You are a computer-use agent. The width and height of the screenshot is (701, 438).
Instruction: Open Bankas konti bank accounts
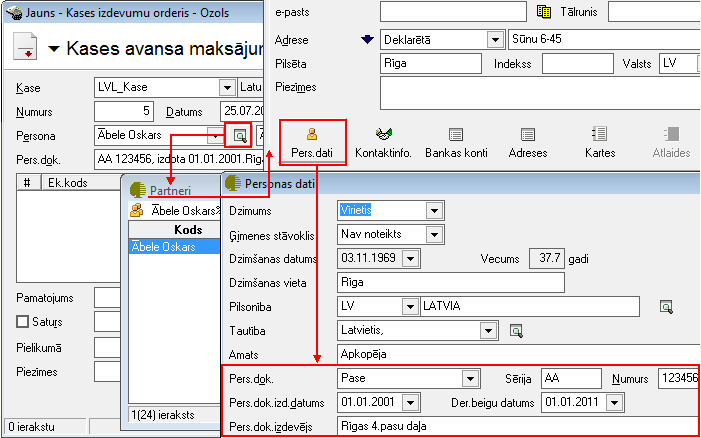pos(456,142)
